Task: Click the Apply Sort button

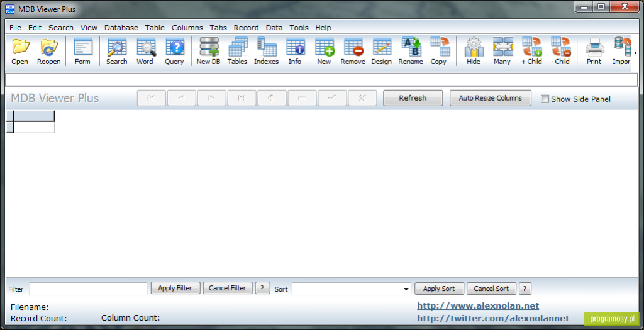Action: pyautogui.click(x=439, y=289)
